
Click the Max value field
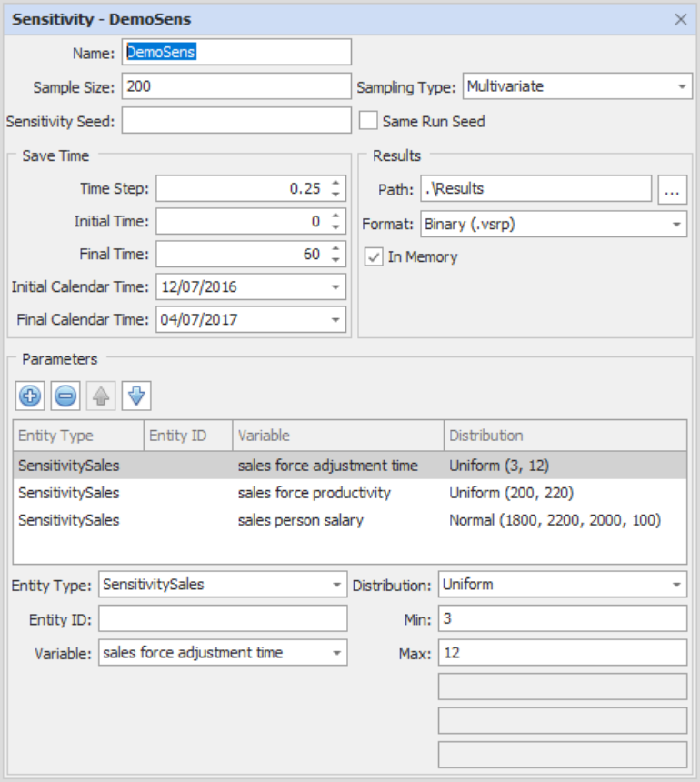pyautogui.click(x=563, y=652)
